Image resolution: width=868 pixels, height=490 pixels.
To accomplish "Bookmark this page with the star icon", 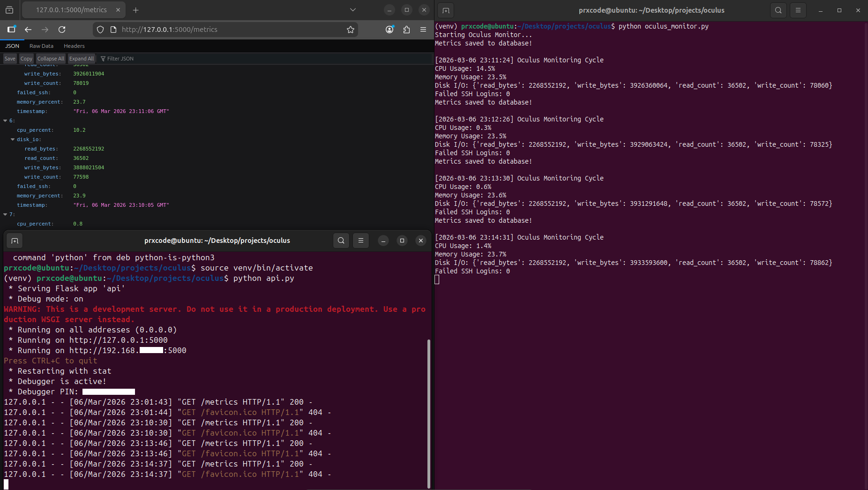I will point(350,30).
